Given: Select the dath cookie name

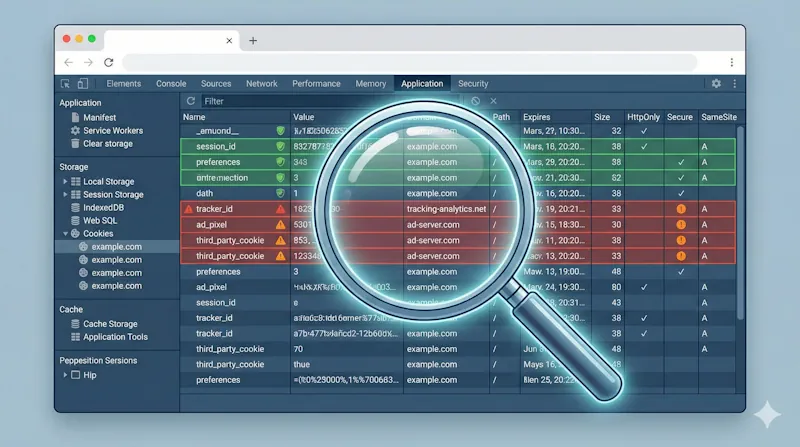Looking at the screenshot, I should coord(205,193).
